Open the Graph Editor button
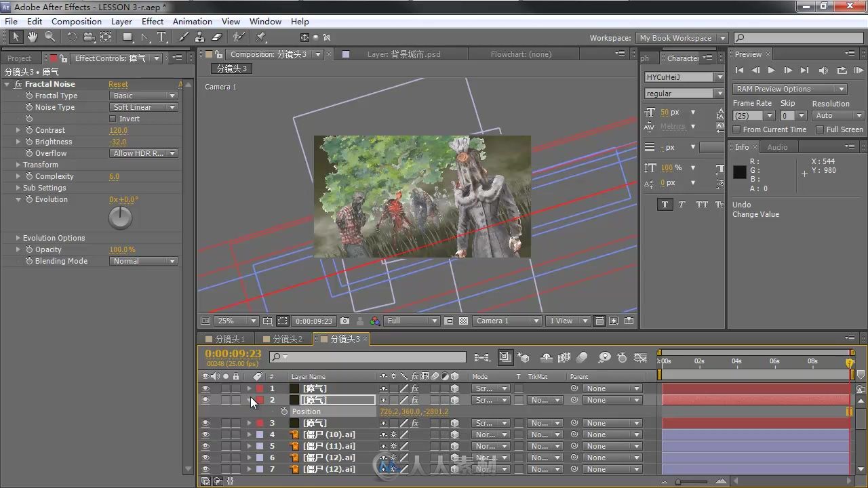This screenshot has height=488, width=868. tap(640, 357)
